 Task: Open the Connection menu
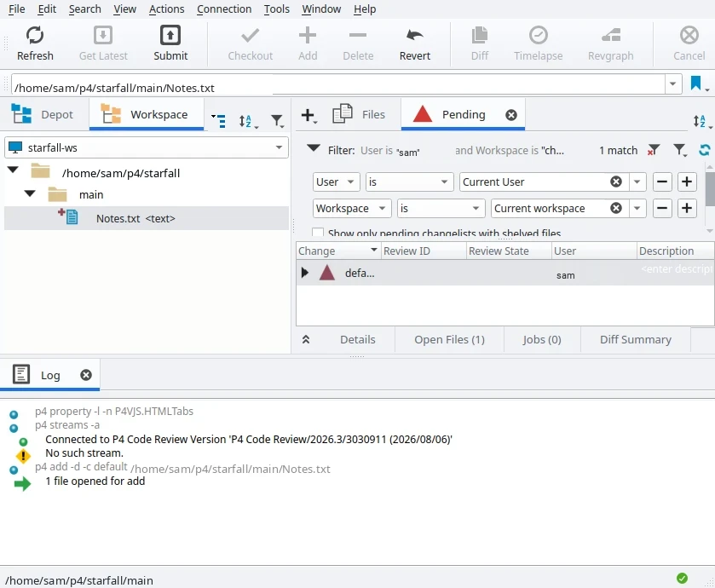tap(224, 9)
